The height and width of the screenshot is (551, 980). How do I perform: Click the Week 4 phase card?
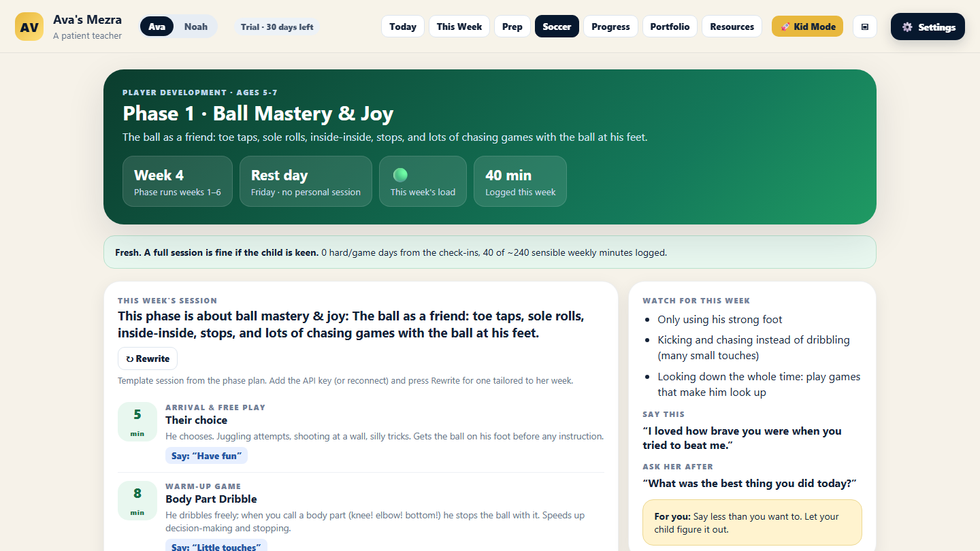tap(178, 181)
